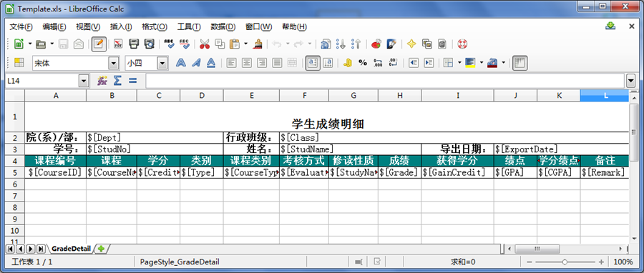Expand the Font Color dropdown arrow
Image resolution: width=644 pixels, height=273 pixels.
click(x=504, y=63)
